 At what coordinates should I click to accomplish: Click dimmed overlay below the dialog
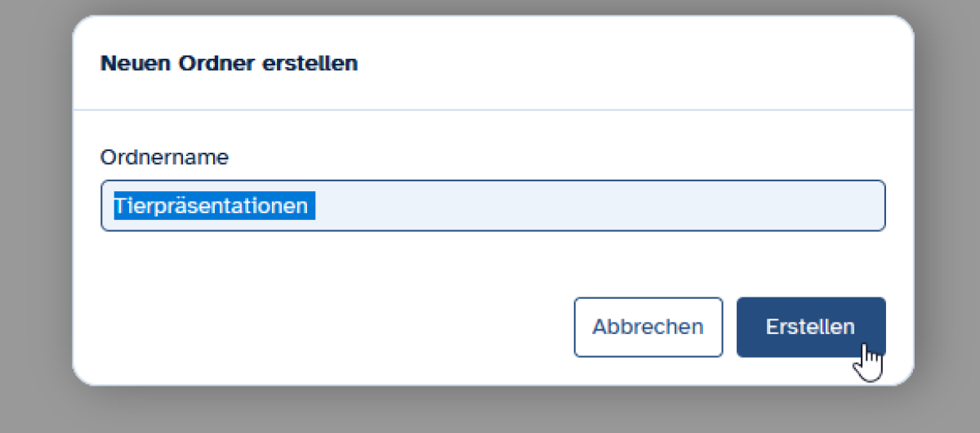(x=490, y=410)
